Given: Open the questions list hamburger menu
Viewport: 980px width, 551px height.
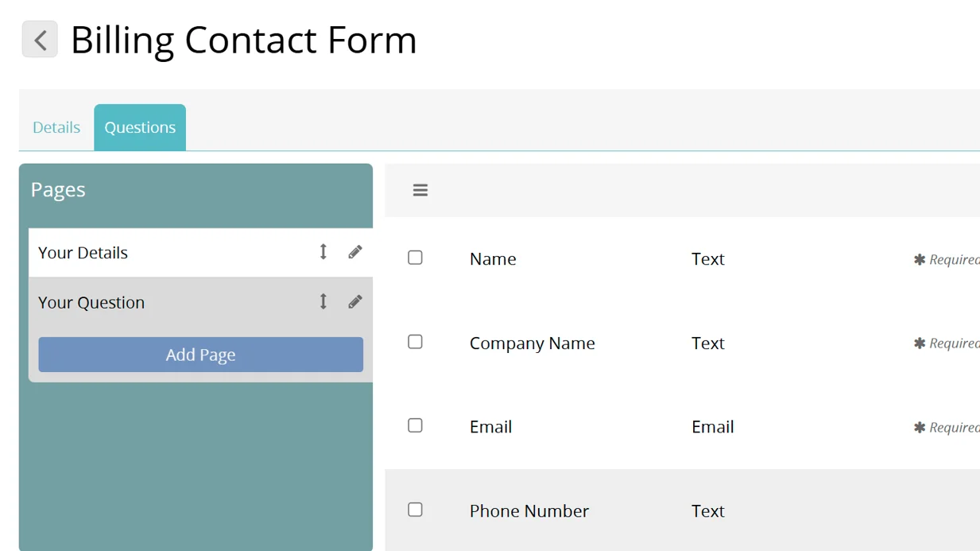Looking at the screenshot, I should 420,190.
